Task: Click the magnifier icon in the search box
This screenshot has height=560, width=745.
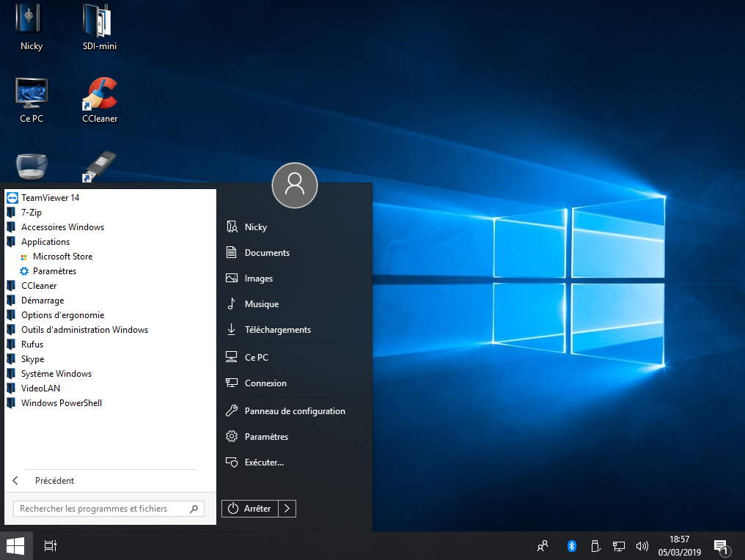Action: pos(194,509)
